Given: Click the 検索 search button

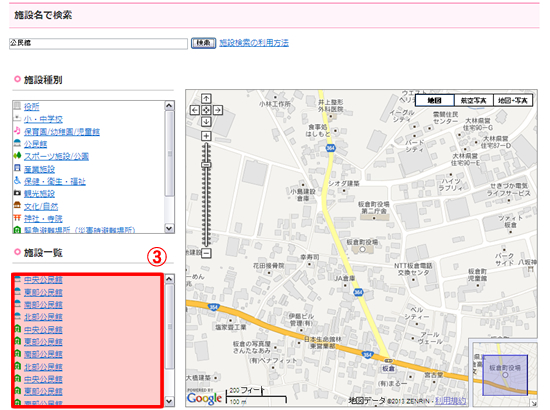Looking at the screenshot, I should [203, 43].
